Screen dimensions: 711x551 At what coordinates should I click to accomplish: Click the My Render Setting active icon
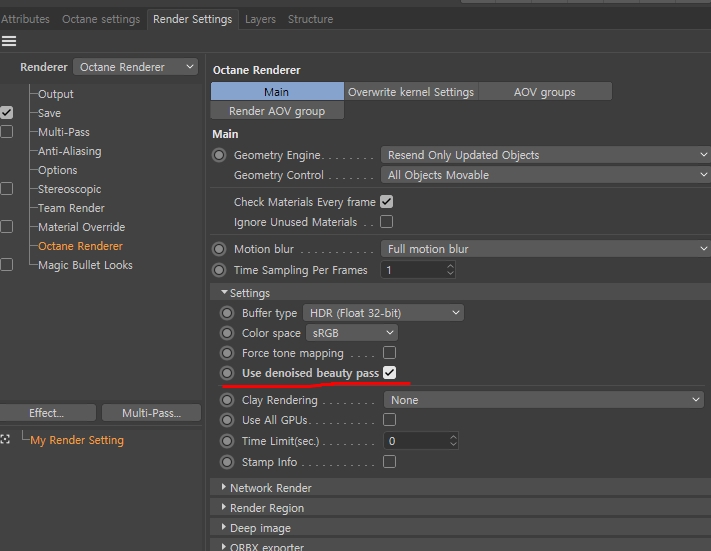click(x=5, y=439)
